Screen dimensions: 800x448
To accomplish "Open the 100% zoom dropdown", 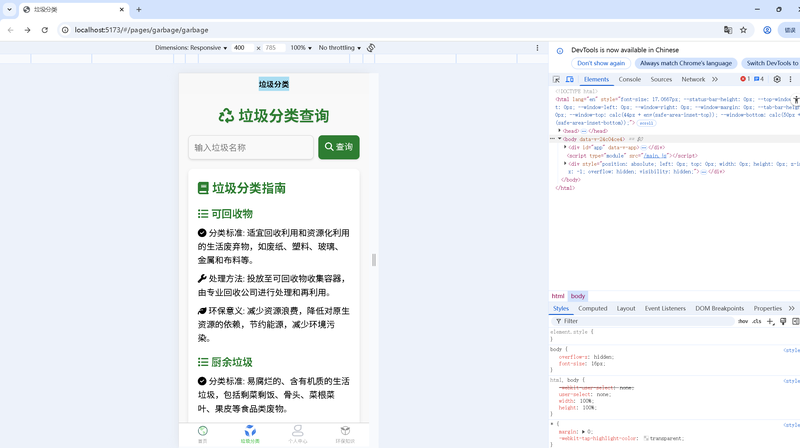I will tap(301, 47).
